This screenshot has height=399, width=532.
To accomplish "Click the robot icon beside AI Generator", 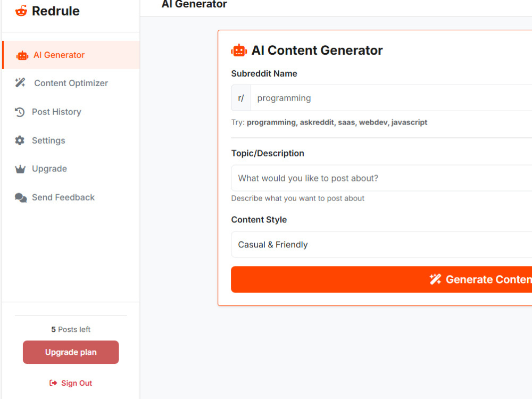I will 22,55.
